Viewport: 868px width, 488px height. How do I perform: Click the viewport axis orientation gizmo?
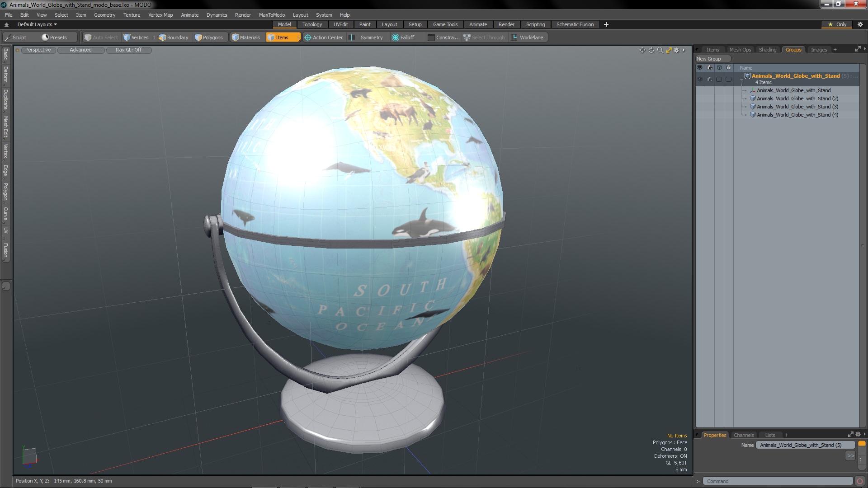(x=29, y=455)
